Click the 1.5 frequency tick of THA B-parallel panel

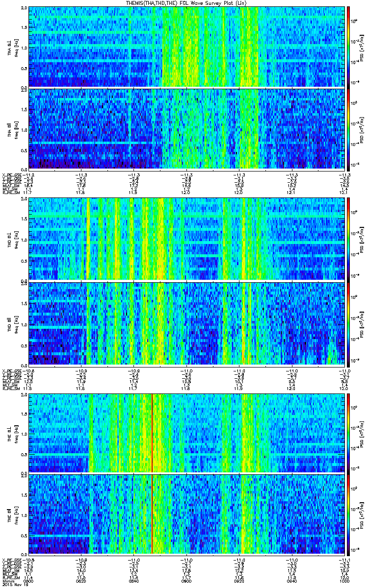[24, 109]
